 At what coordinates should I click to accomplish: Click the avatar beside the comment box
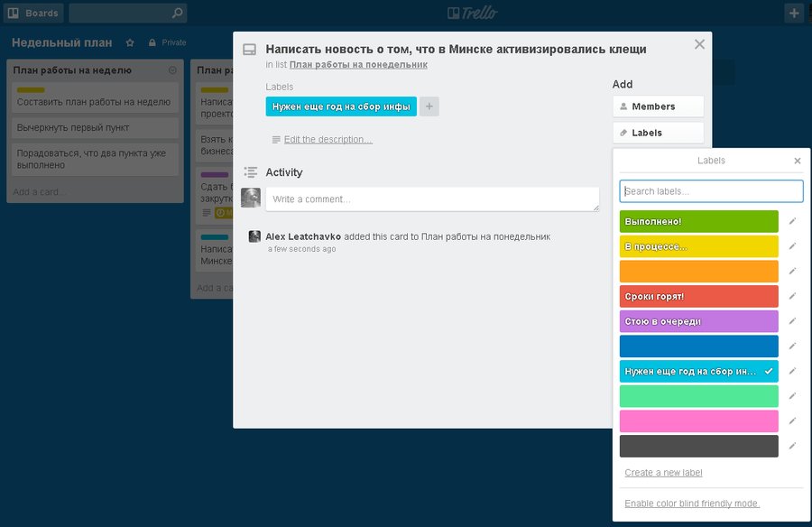251,198
